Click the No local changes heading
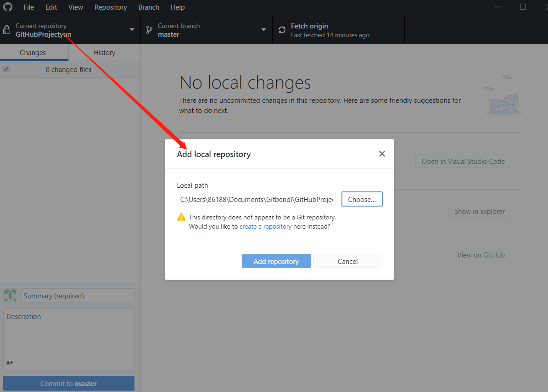 click(245, 83)
